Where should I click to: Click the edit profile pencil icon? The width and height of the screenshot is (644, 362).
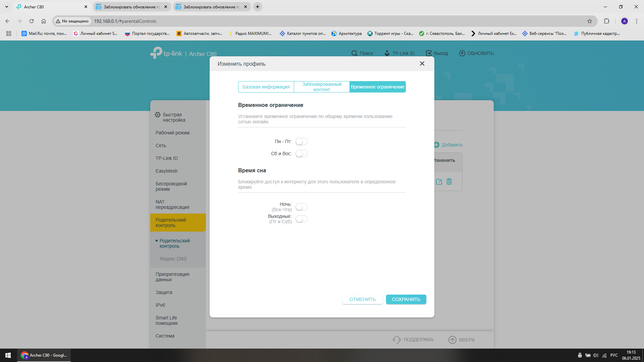(439, 182)
